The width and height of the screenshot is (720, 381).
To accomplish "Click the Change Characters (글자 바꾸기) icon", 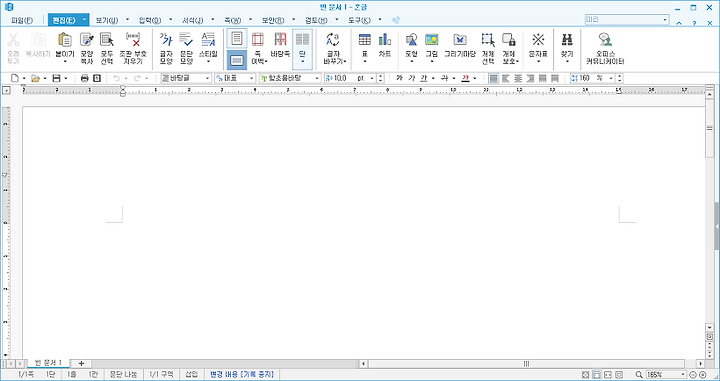I will [332, 40].
